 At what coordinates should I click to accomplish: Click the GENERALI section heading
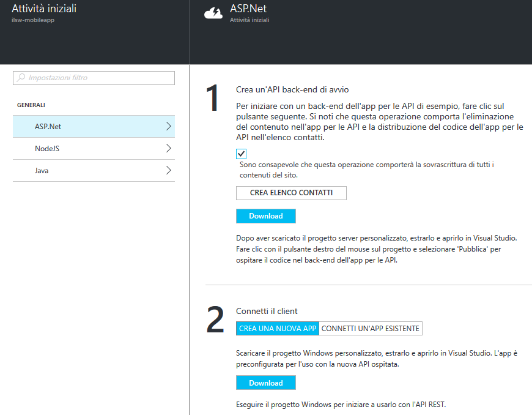31,105
